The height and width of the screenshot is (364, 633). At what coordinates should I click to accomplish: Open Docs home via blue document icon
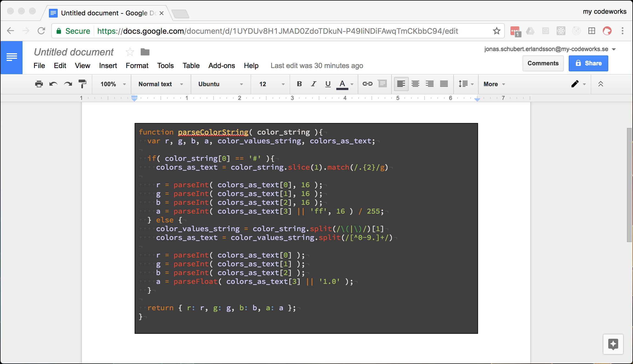[12, 57]
